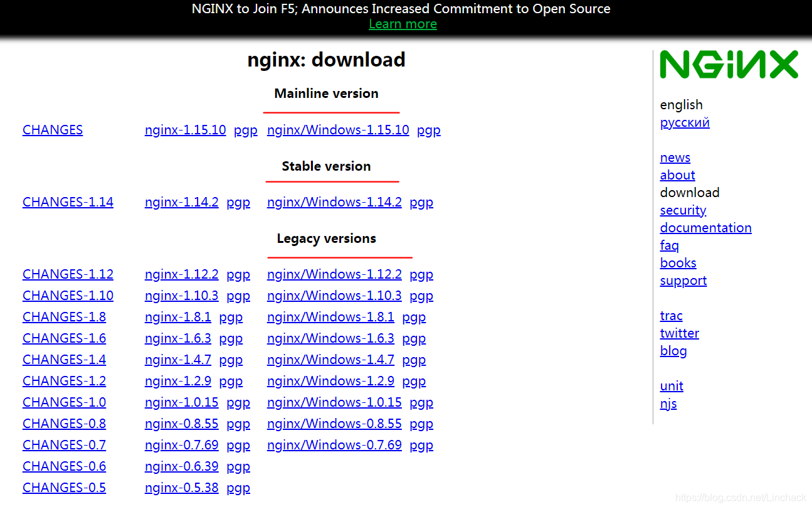
Task: Download nginx/Windows-1.15.10
Action: coord(338,130)
